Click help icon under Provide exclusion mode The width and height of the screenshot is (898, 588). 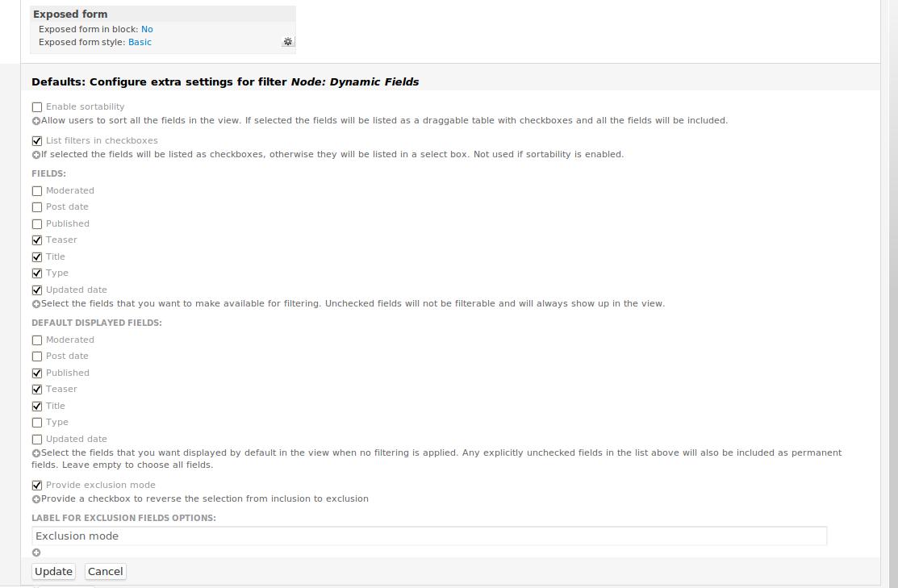(36, 499)
